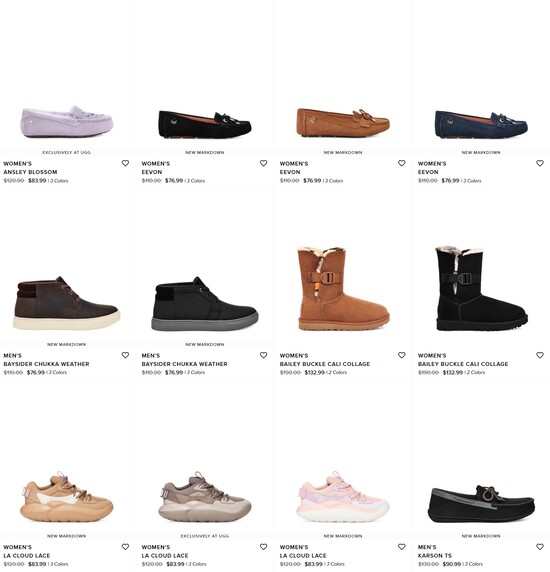Open the lilac Ansley Blossom slipper image
The height and width of the screenshot is (572, 550).
66,122
